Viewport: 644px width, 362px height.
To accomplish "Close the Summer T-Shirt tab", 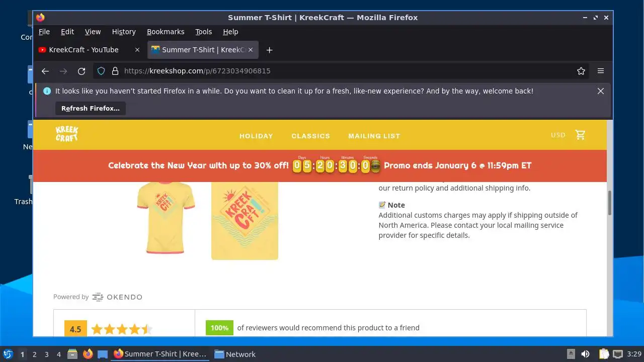I will pyautogui.click(x=251, y=50).
